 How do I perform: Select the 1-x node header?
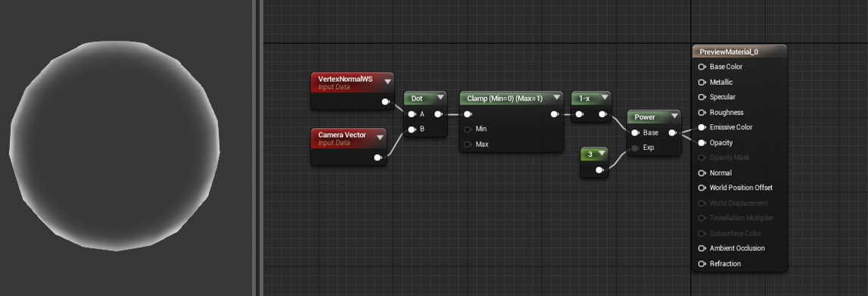pos(591,98)
